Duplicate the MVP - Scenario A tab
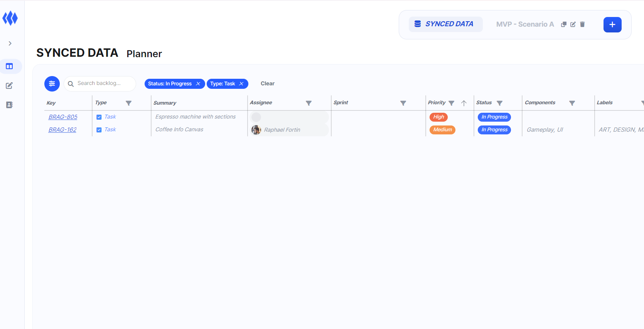 (563, 24)
